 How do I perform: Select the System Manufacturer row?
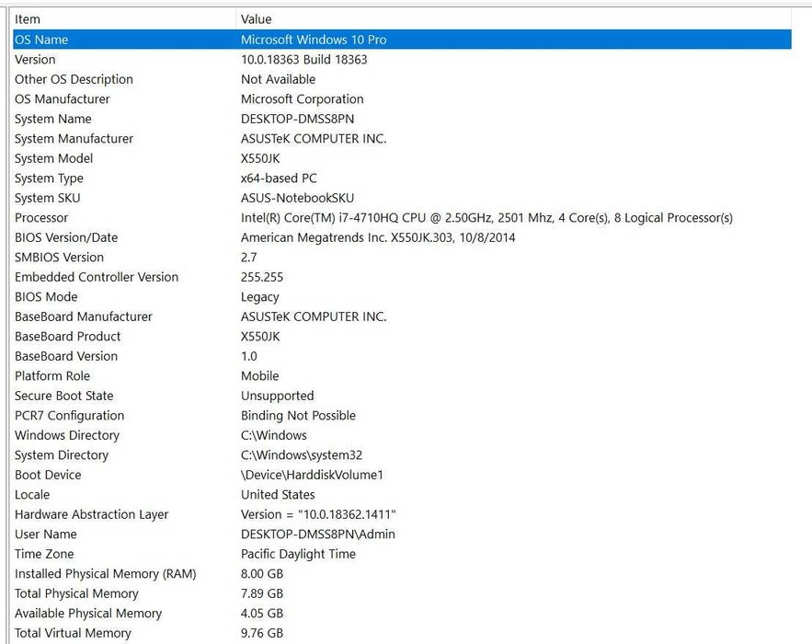tap(402, 138)
